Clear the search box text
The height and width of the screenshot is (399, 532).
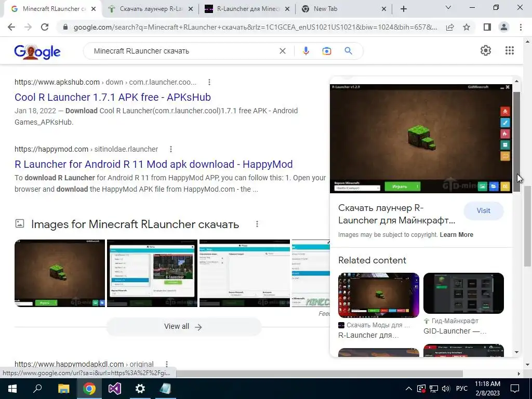click(x=282, y=51)
